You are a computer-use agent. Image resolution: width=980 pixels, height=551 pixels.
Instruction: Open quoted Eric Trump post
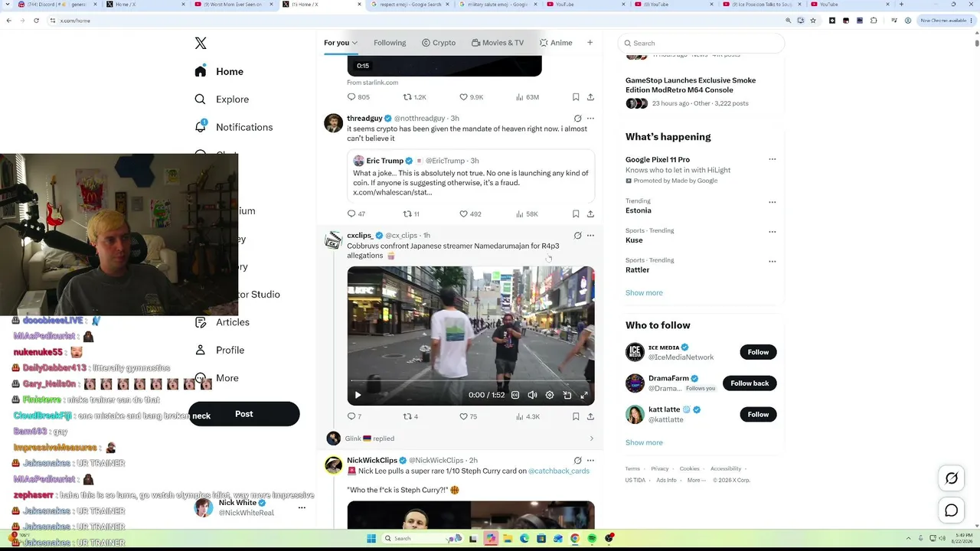[x=470, y=177]
